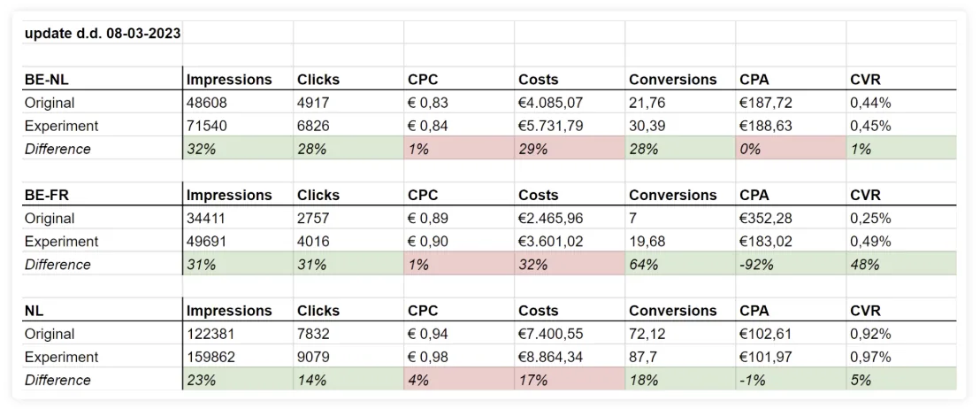Click the BE-FR table header cell
This screenshot has width=980, height=409.
[103, 195]
